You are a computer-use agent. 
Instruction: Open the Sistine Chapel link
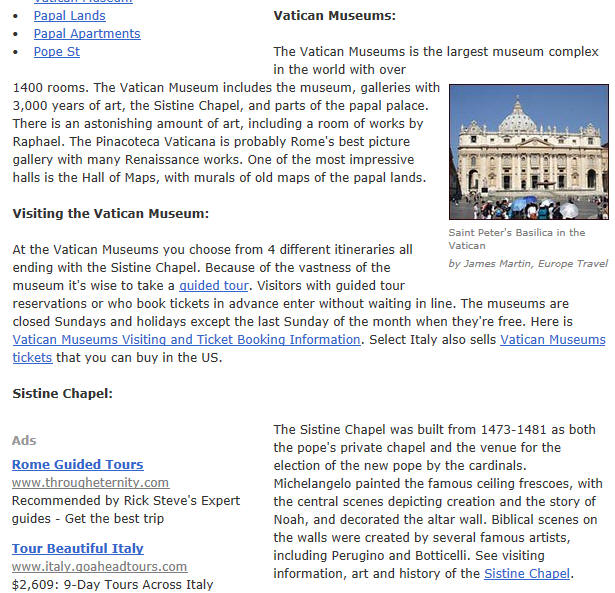click(527, 573)
